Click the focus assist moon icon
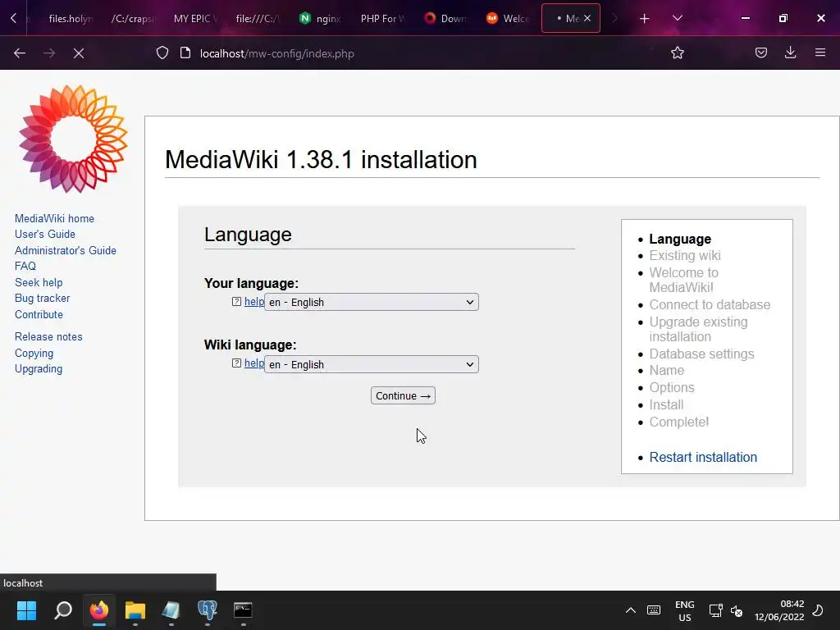 [x=818, y=610]
